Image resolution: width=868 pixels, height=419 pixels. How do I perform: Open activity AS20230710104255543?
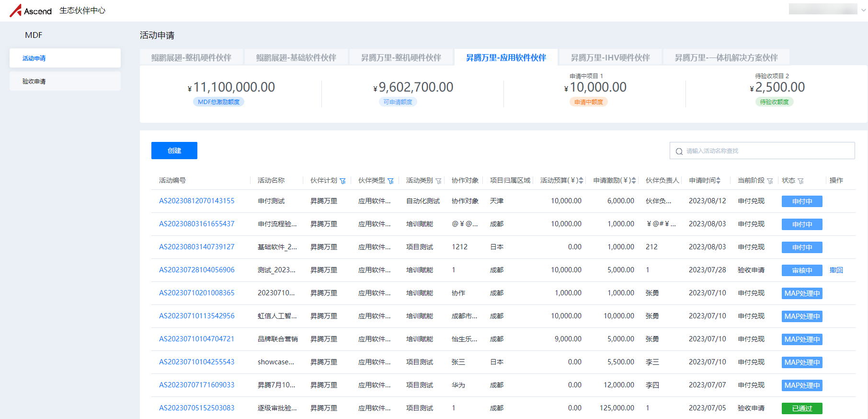[197, 362]
